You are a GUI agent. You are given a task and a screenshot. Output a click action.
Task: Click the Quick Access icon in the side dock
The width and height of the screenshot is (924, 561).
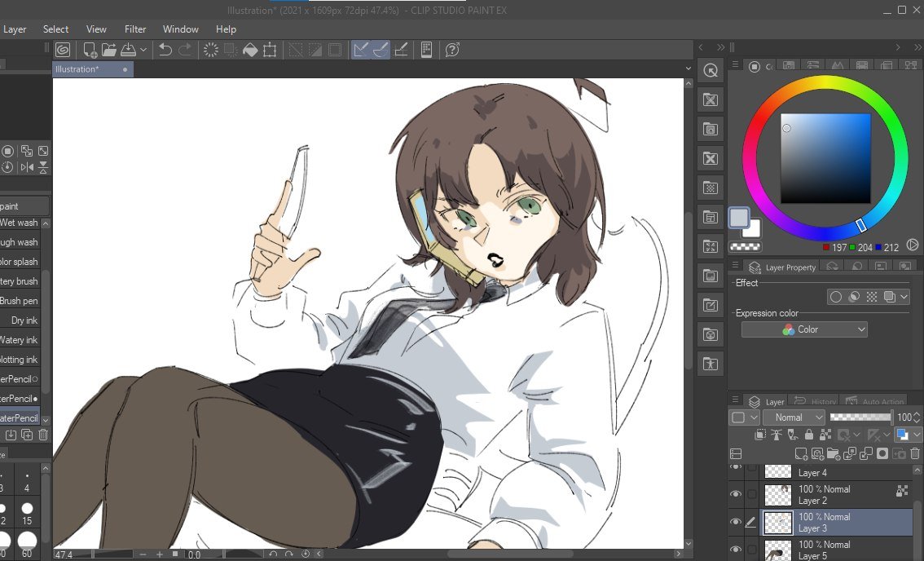pyautogui.click(x=711, y=71)
